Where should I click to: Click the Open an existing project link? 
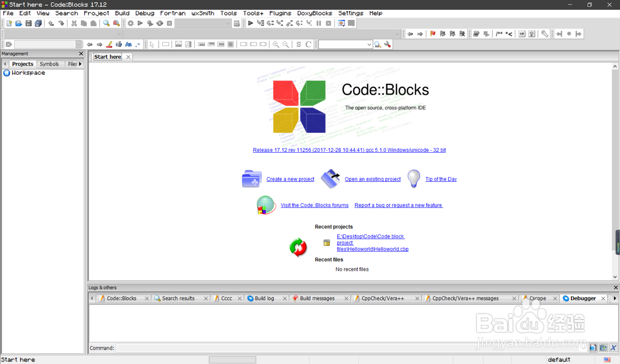point(373,179)
